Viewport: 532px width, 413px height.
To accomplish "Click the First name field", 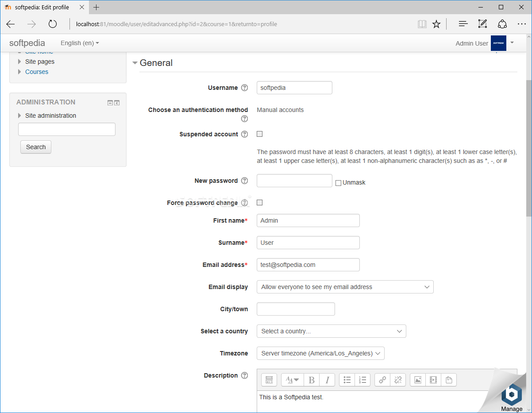I will [308, 220].
